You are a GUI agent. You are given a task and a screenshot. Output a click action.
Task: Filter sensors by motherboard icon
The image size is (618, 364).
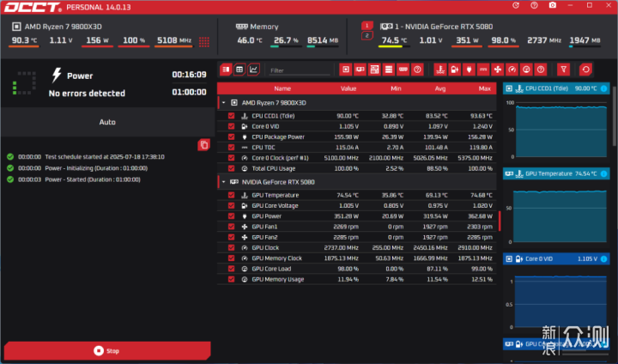pos(374,70)
